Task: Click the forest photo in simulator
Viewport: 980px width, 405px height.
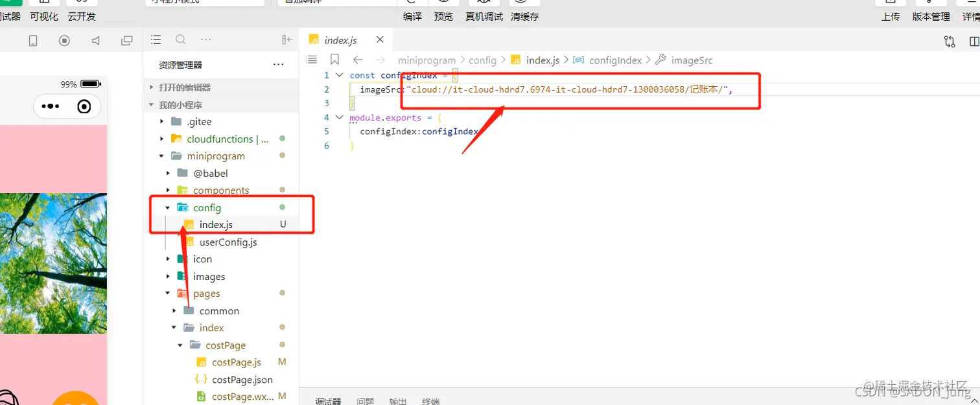Action: click(x=53, y=263)
